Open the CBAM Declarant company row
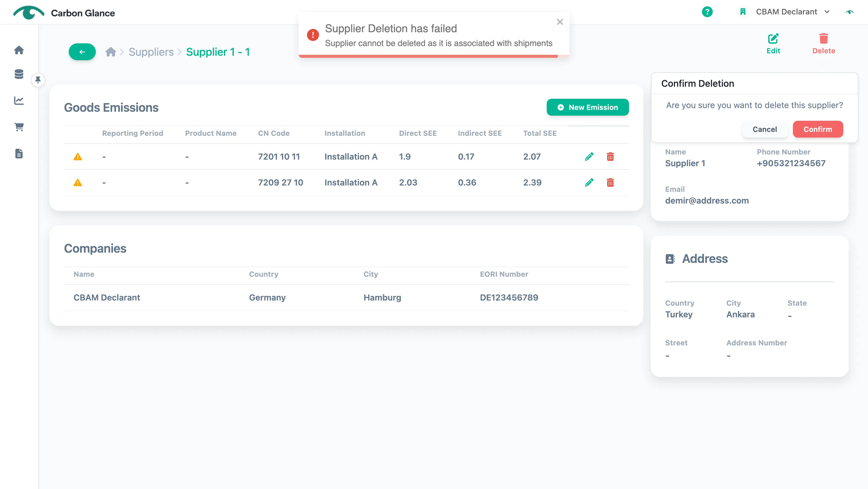The width and height of the screenshot is (868, 489). point(346,297)
